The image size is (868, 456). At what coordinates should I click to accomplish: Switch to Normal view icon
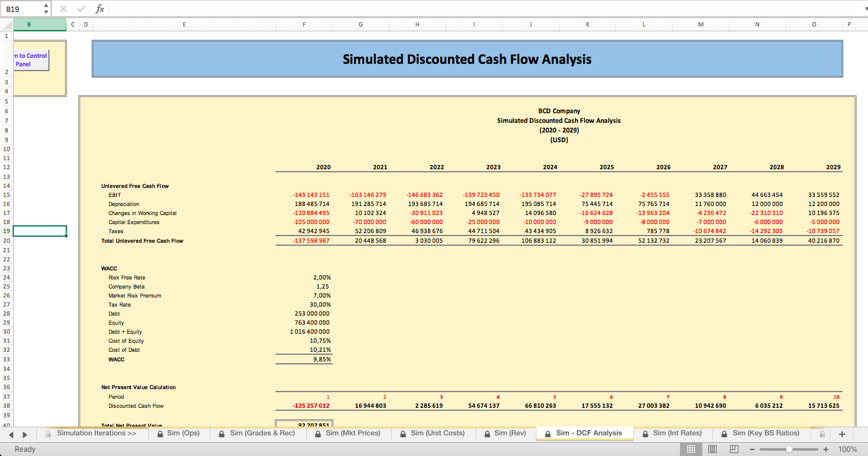[691, 449]
